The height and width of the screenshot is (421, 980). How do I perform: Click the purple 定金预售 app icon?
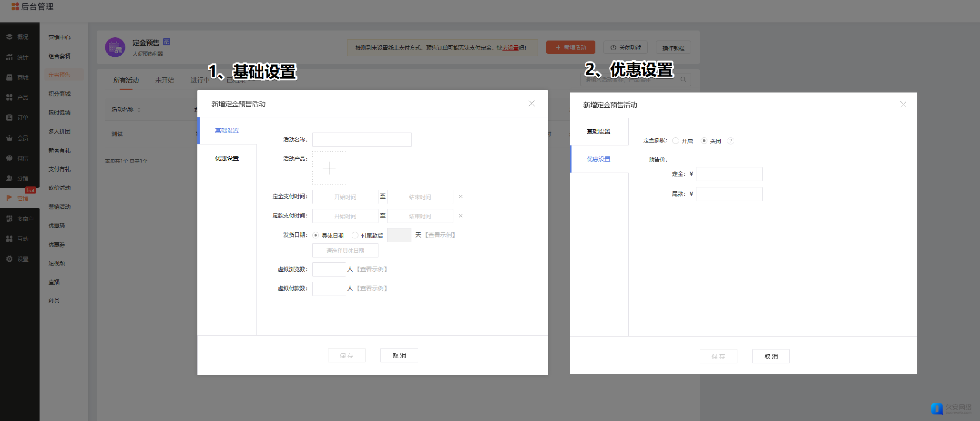[115, 47]
